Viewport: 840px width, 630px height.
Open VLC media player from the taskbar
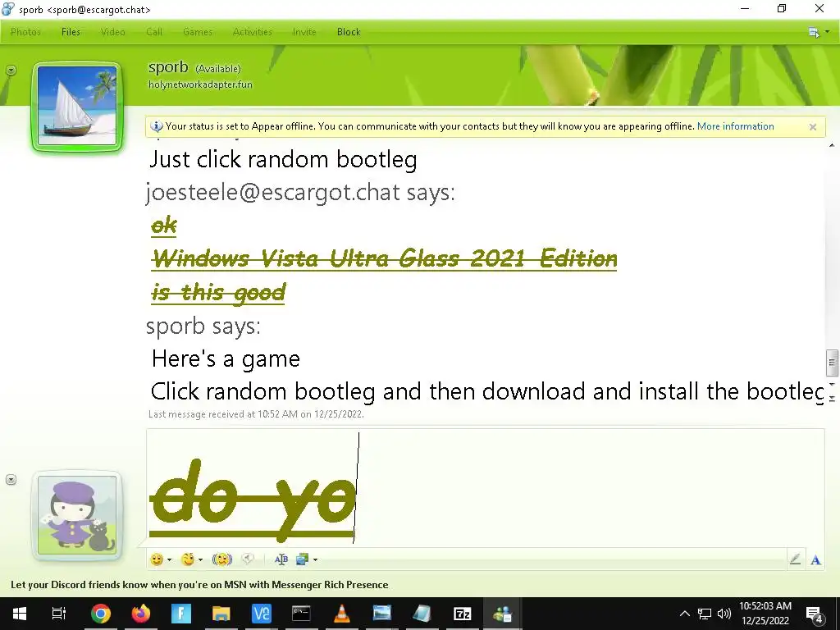[x=342, y=614]
